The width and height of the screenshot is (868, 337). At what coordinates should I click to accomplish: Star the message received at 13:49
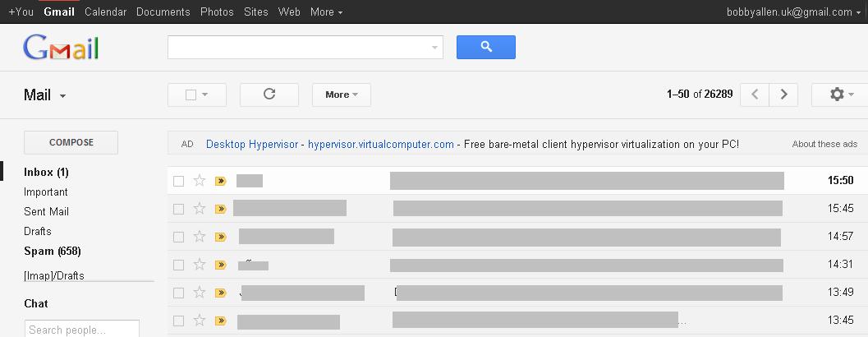(200, 292)
